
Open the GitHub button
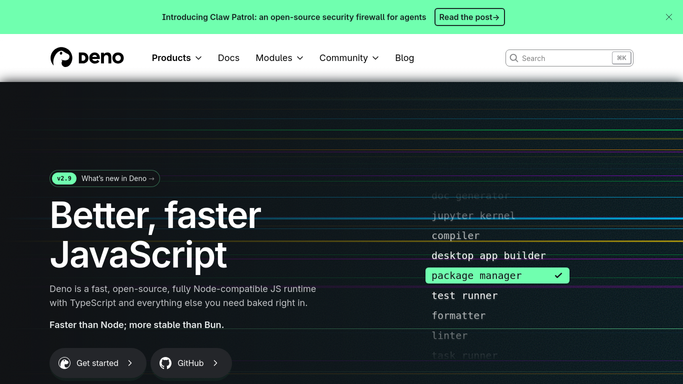(x=191, y=363)
